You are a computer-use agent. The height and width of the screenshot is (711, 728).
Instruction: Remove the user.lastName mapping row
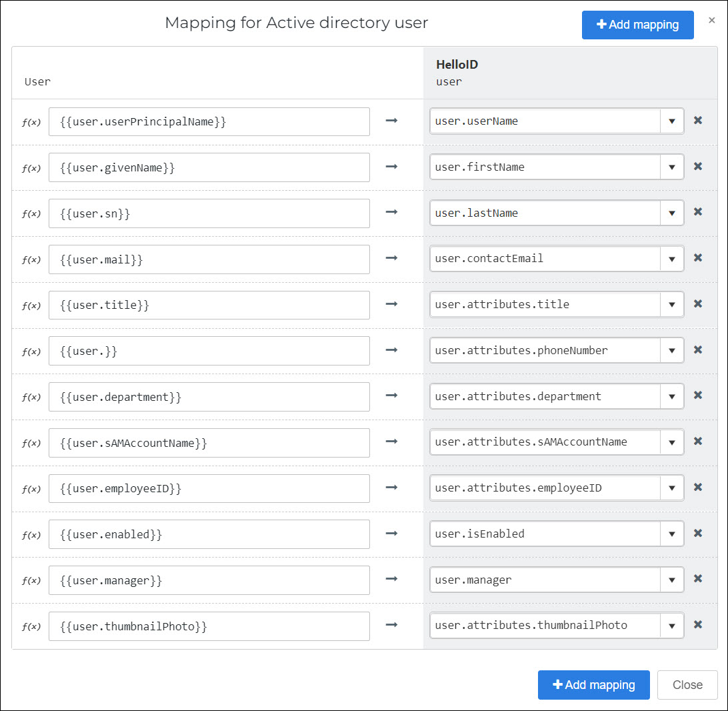pyautogui.click(x=698, y=212)
